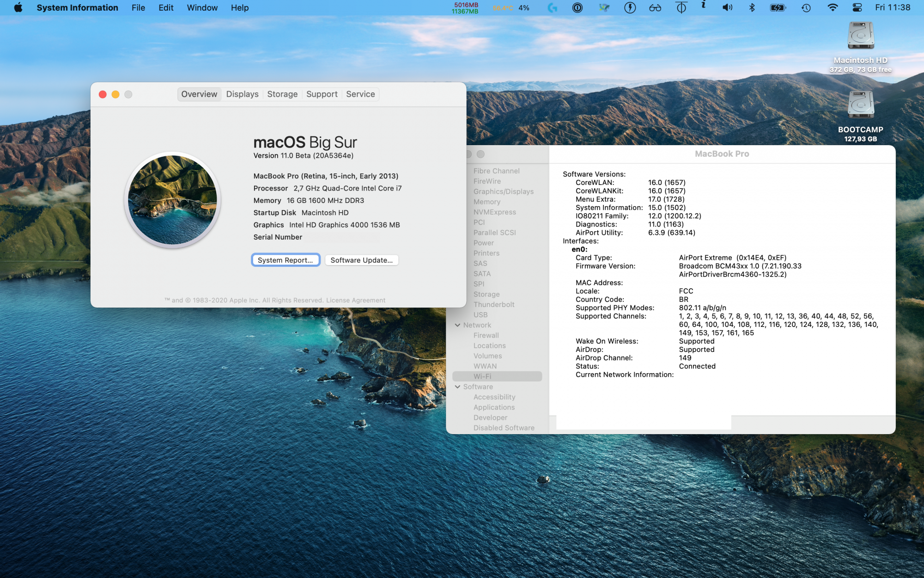Switch to the Service tab
Image resolution: width=924 pixels, height=578 pixels.
[360, 94]
